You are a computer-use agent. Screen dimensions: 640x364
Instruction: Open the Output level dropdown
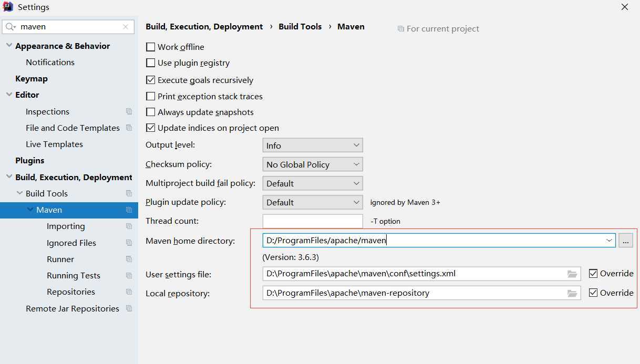click(312, 145)
